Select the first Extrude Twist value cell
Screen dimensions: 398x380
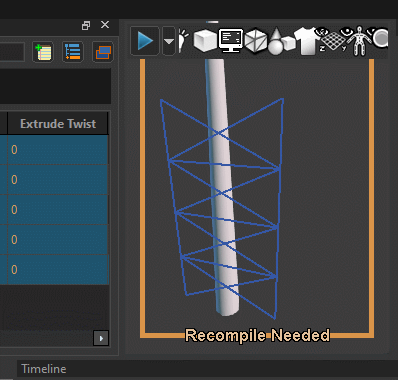click(58, 150)
